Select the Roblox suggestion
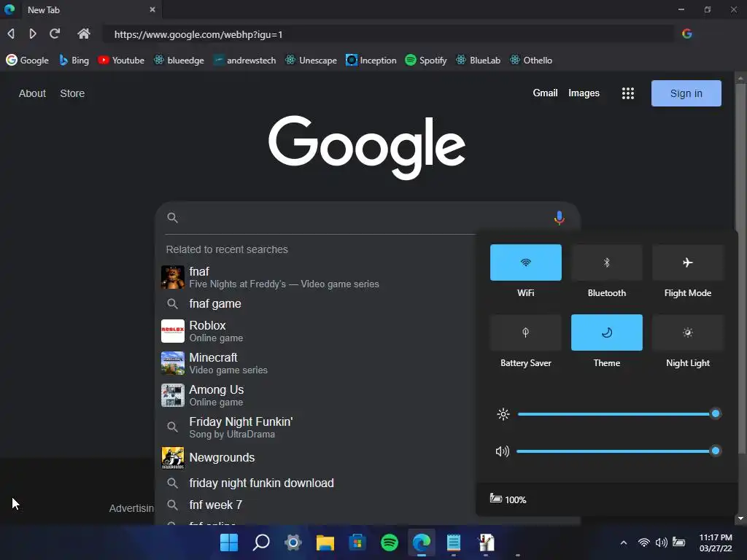 [314, 331]
